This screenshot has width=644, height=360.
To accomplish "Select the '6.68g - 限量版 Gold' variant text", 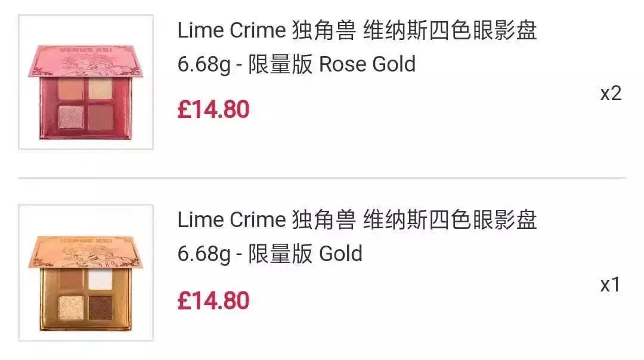I will (270, 254).
